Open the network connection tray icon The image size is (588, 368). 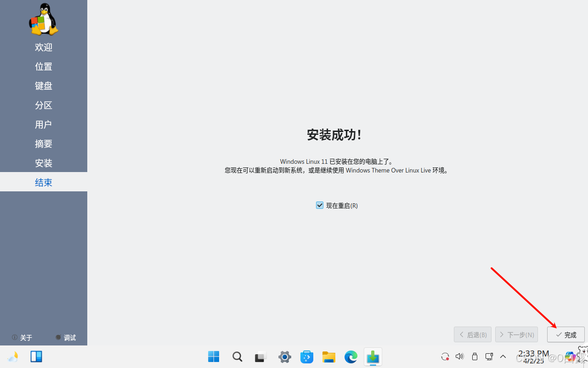pos(489,356)
